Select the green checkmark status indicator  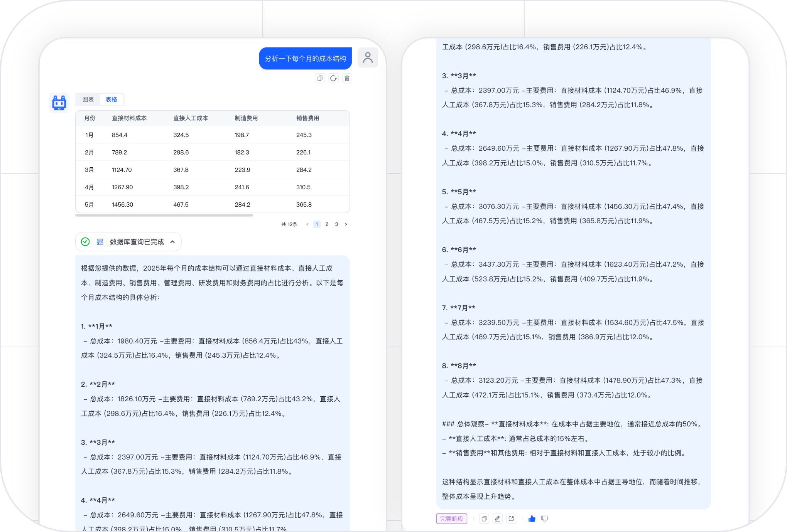point(84,242)
